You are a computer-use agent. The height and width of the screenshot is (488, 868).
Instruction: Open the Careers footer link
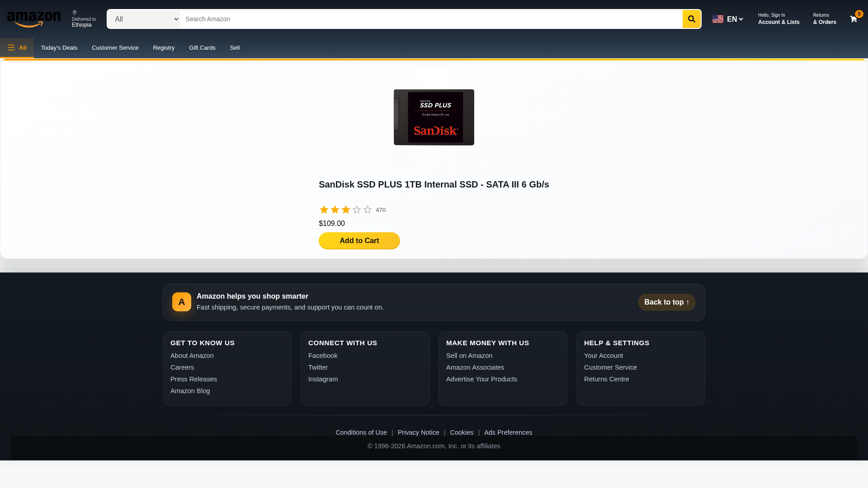pyautogui.click(x=182, y=367)
